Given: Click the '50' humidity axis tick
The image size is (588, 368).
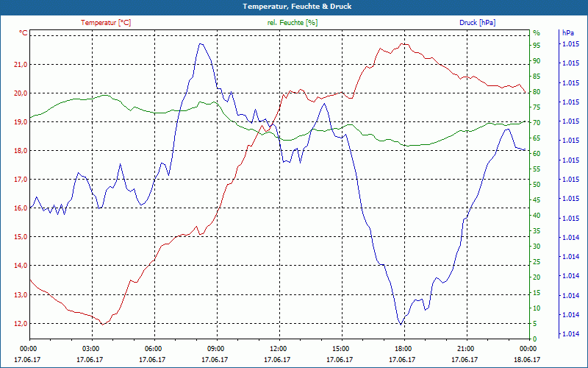Looking at the screenshot, I should tap(537, 185).
